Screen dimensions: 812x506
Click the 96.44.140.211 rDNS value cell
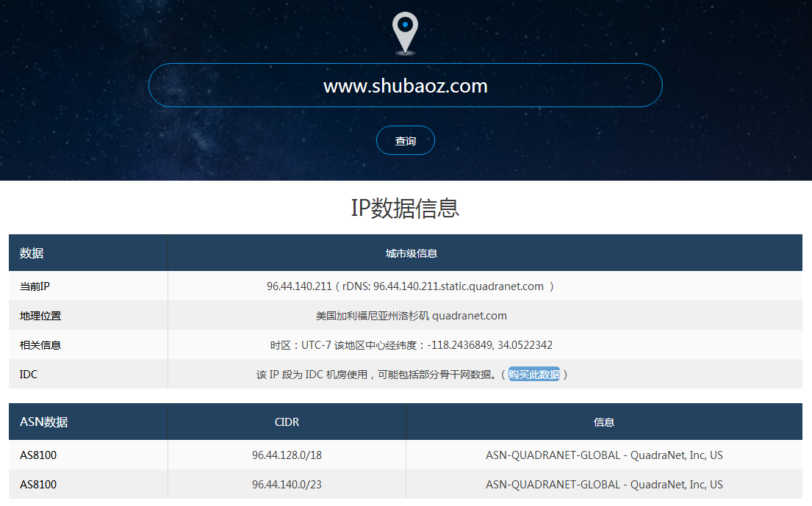tap(410, 286)
